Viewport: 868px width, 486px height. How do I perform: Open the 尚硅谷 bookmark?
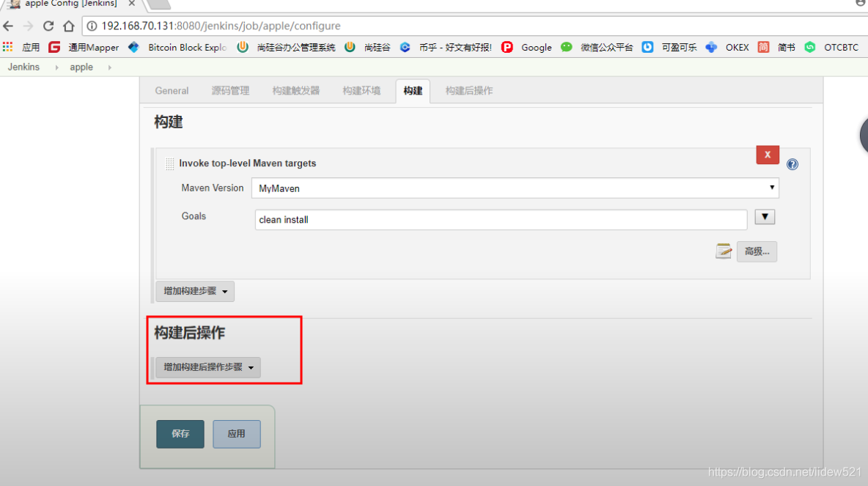tap(367, 47)
